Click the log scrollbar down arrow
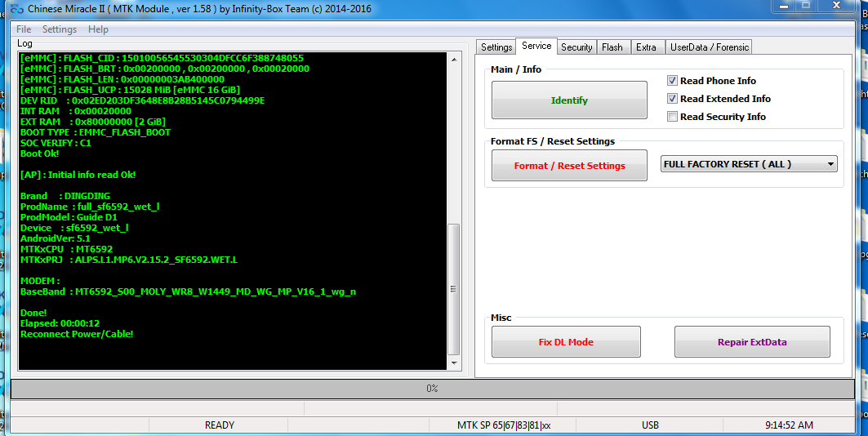This screenshot has height=436, width=868. pos(454,363)
